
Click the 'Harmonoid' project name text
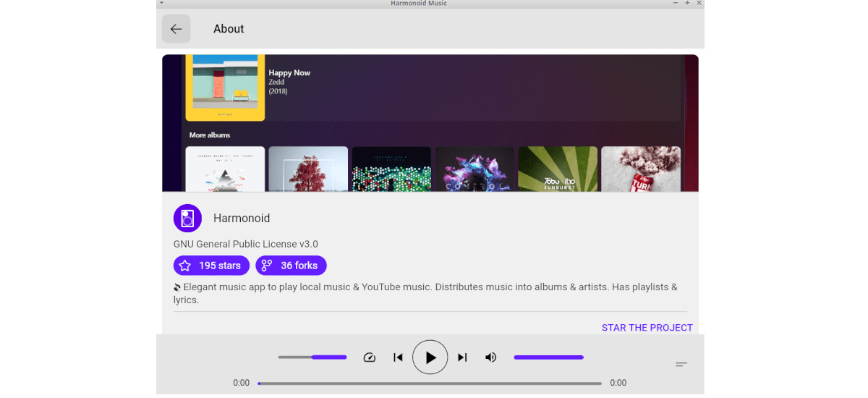[242, 218]
